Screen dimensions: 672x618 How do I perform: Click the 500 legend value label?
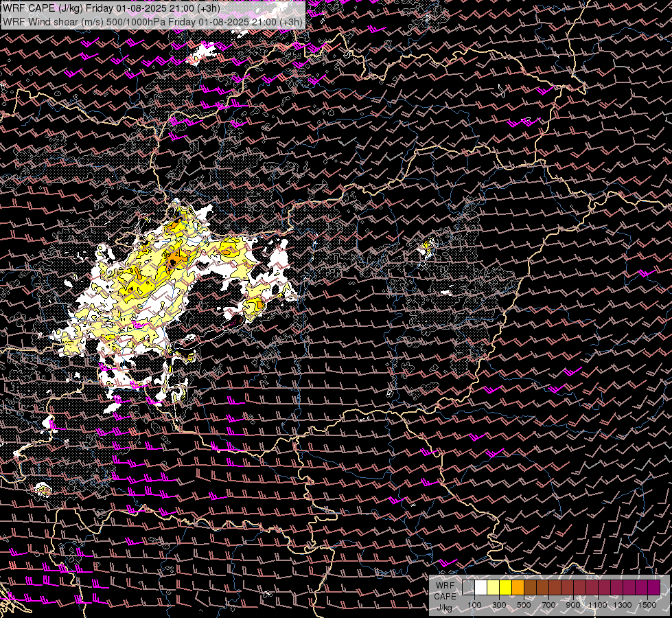coord(524,605)
